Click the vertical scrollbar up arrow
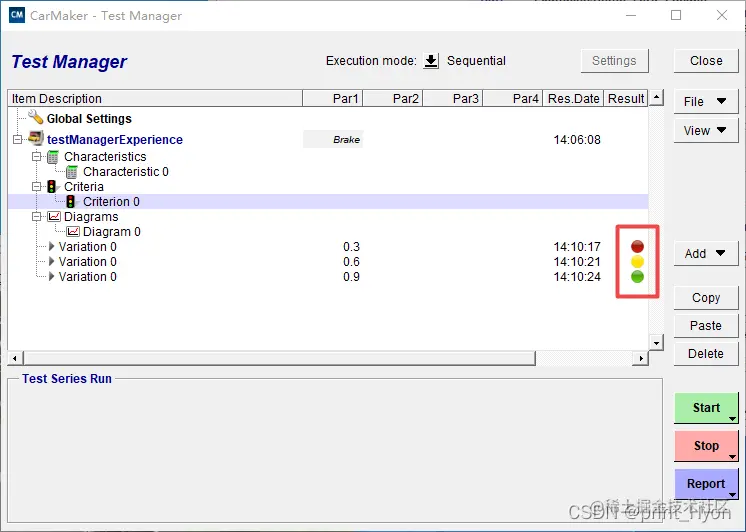 tap(656, 98)
